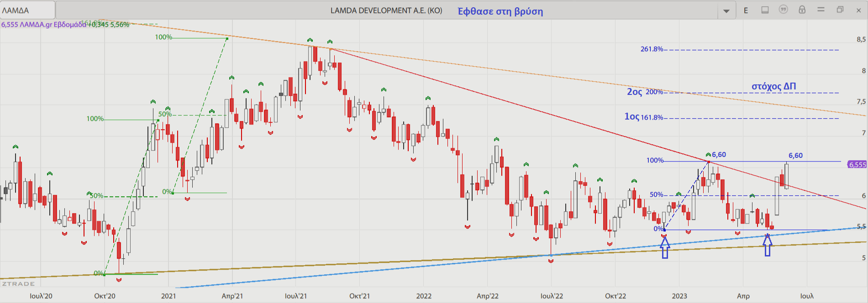Click the Οκτ'21 date label
The width and height of the screenshot is (868, 303).
coord(360,296)
